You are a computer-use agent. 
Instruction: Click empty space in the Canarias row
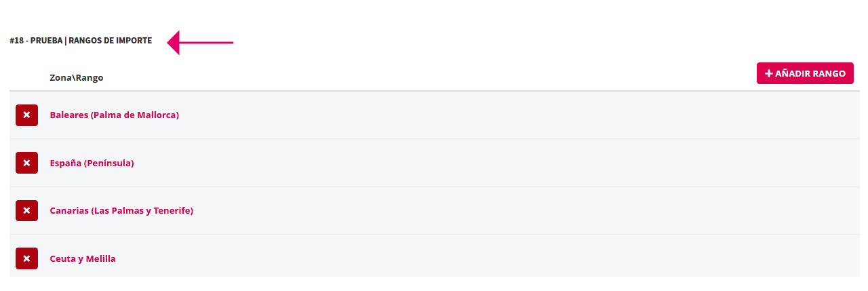(475, 211)
